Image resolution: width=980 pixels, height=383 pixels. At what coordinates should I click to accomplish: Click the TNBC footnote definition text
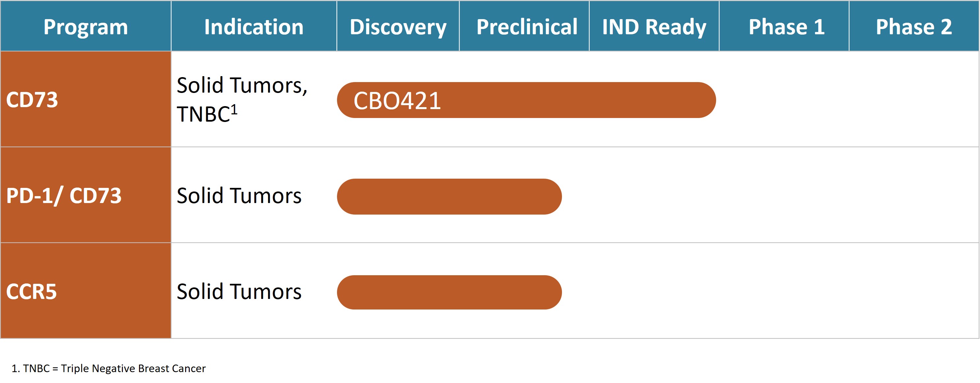[109, 368]
